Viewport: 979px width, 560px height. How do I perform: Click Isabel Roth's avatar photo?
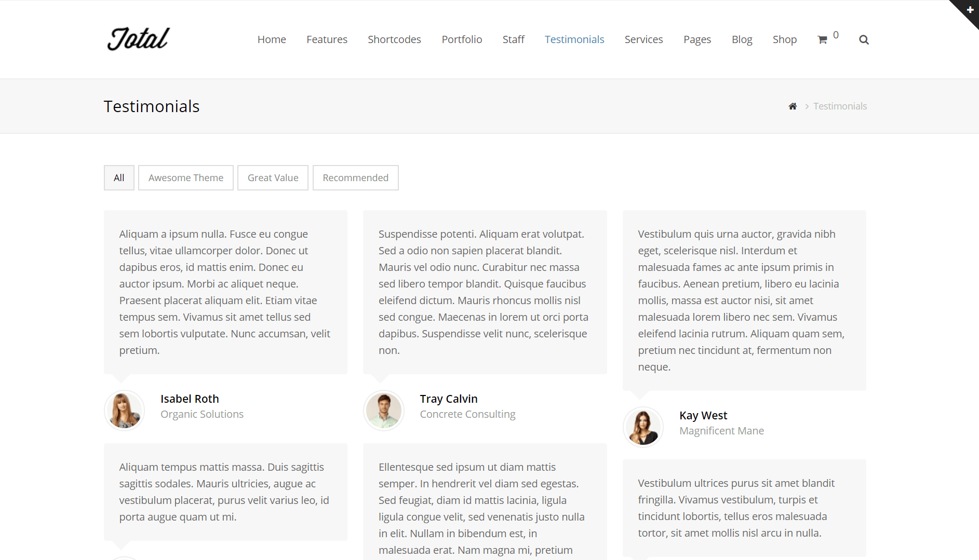coord(125,411)
